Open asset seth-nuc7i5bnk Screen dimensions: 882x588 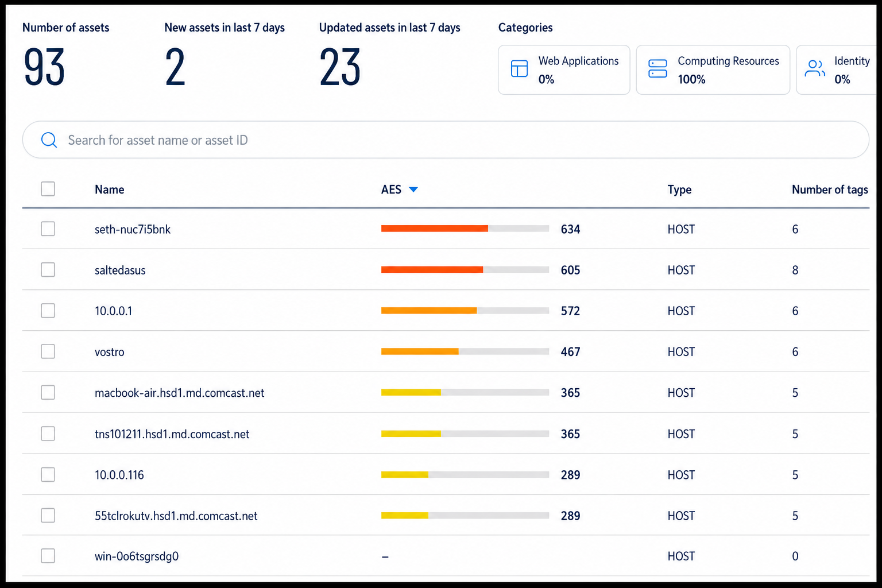point(133,229)
